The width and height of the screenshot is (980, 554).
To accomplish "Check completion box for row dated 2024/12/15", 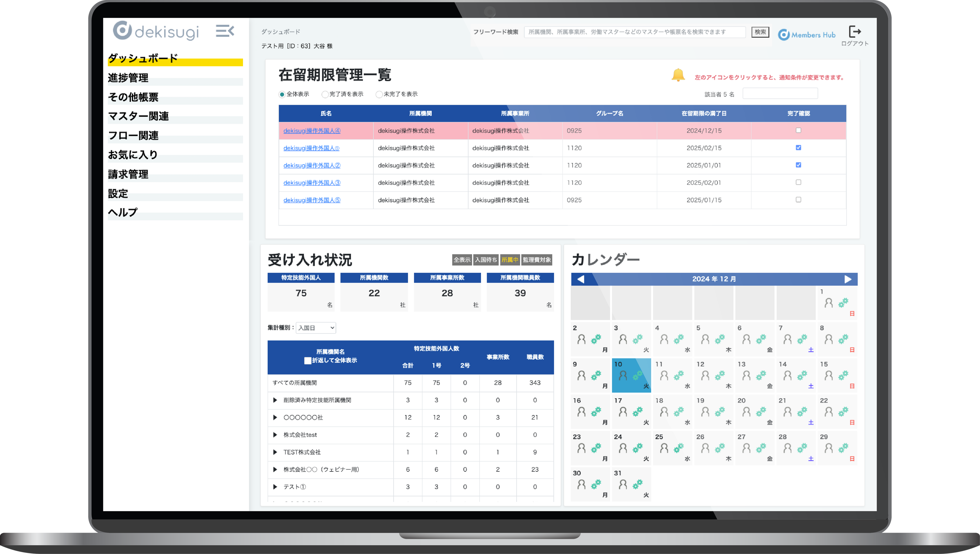I will click(x=798, y=130).
